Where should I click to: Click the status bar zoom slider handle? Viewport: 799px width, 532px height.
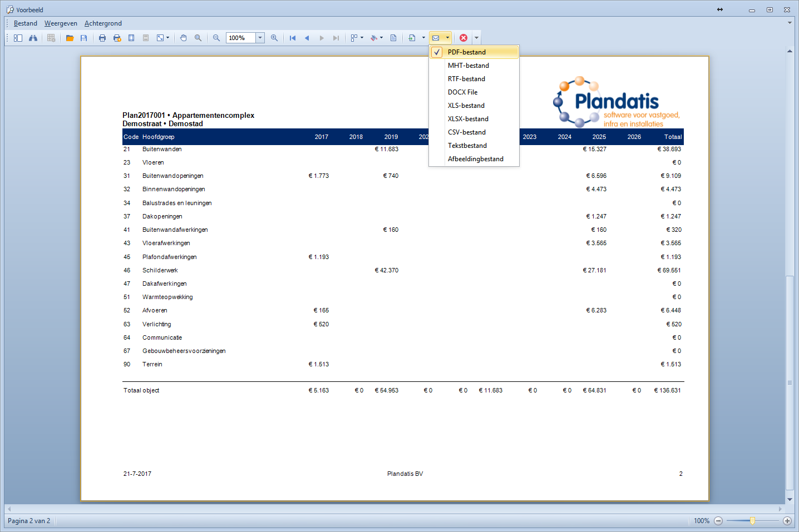[752, 521]
